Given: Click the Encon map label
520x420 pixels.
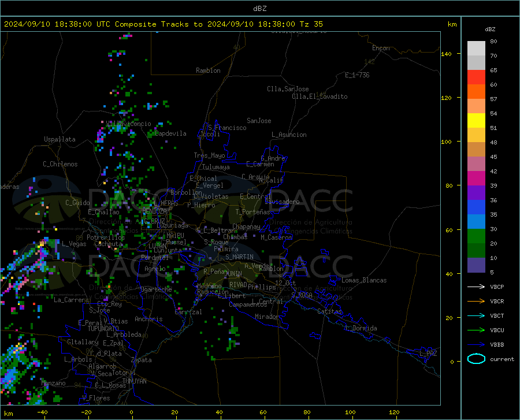Looking at the screenshot, I should [381, 48].
